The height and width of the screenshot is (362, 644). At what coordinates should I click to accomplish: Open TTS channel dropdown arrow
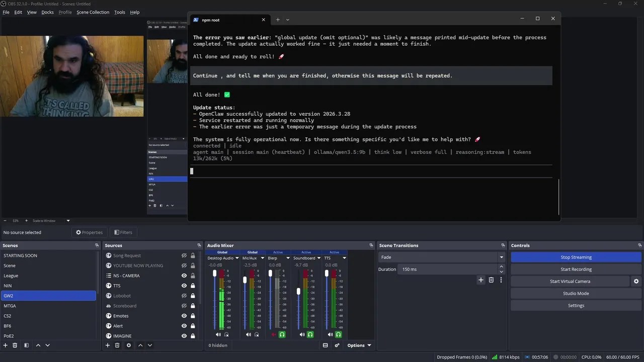pyautogui.click(x=345, y=258)
